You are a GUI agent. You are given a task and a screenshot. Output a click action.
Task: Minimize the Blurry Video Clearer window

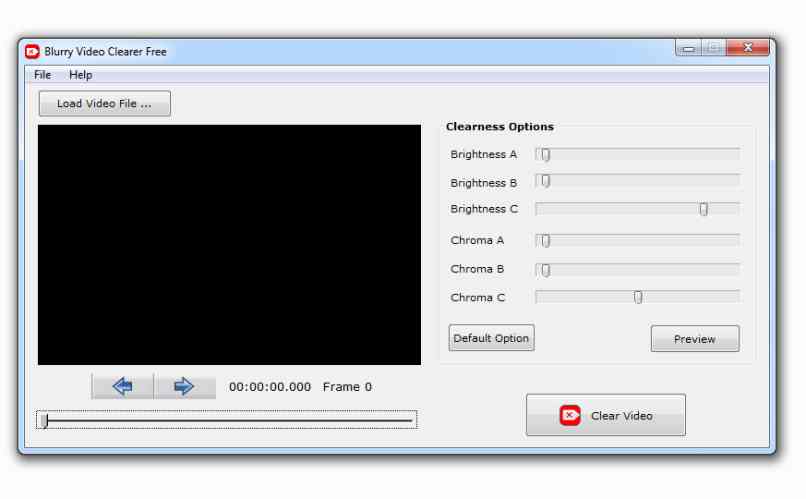point(688,48)
